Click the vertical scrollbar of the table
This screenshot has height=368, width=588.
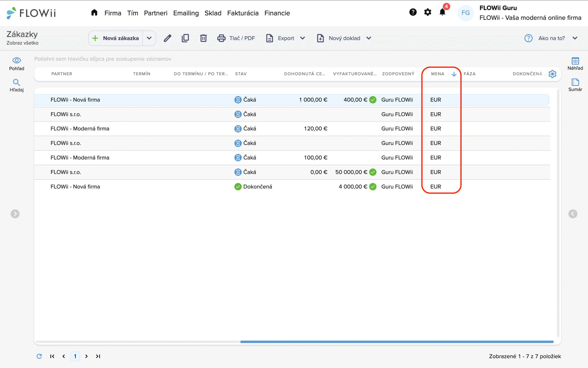pos(558,213)
